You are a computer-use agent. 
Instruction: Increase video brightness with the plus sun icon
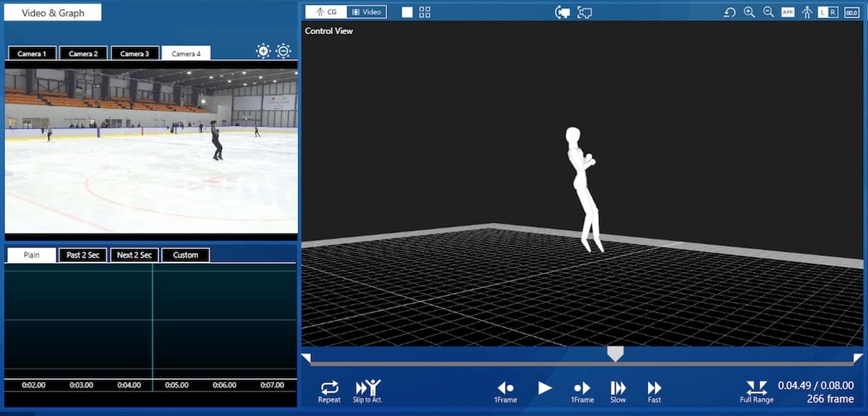tap(263, 51)
